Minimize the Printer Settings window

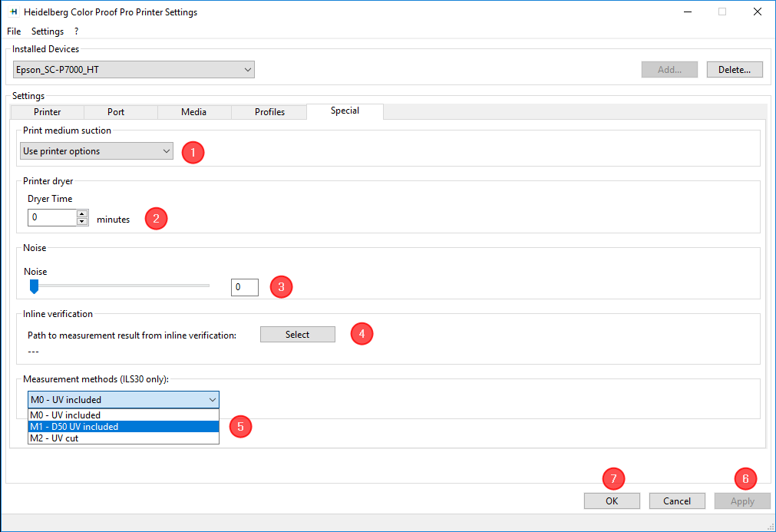tap(688, 12)
